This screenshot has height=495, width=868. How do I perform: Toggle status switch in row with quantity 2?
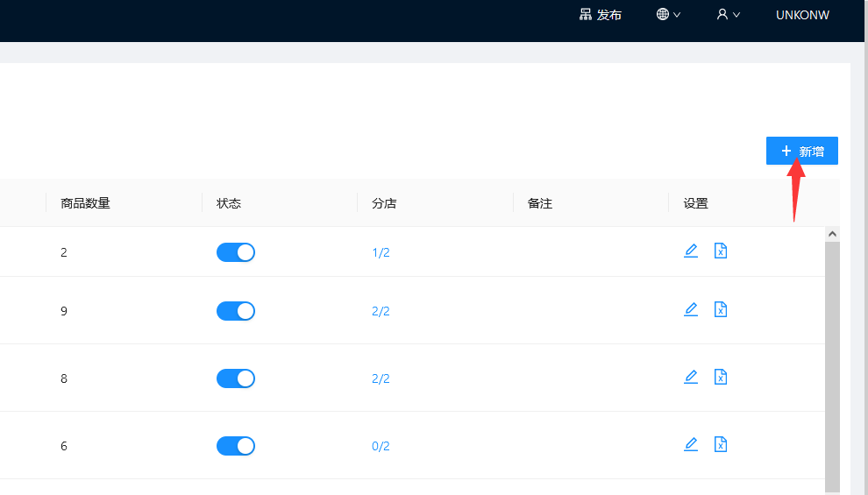[236, 252]
